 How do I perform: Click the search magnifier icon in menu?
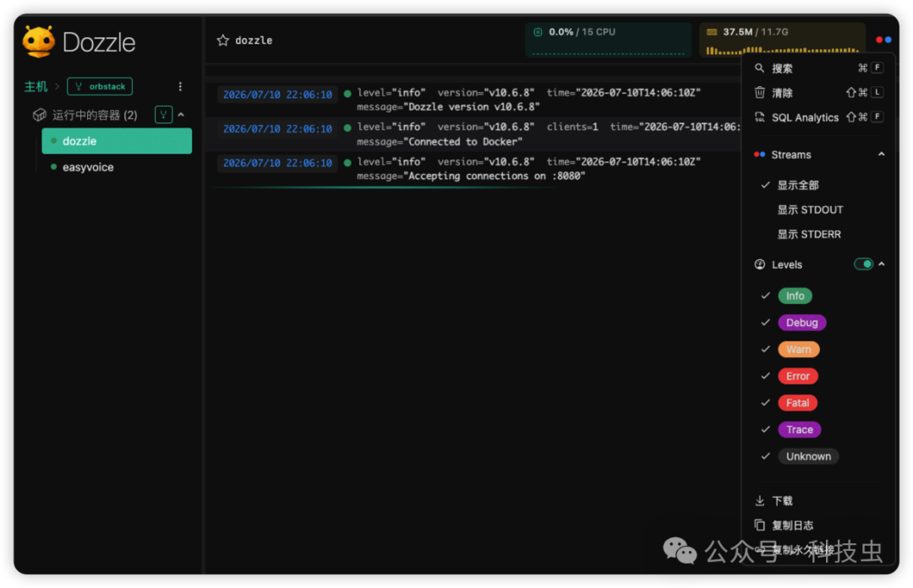point(759,68)
